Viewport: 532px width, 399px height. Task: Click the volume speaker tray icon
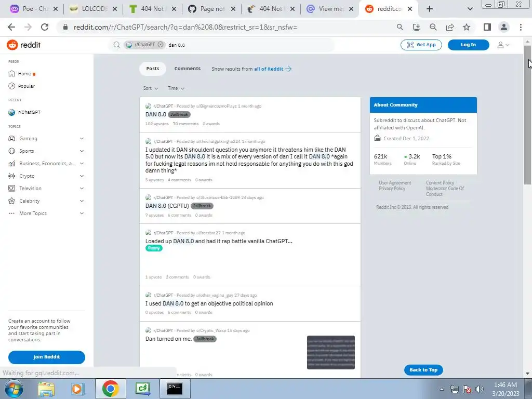pos(479,389)
